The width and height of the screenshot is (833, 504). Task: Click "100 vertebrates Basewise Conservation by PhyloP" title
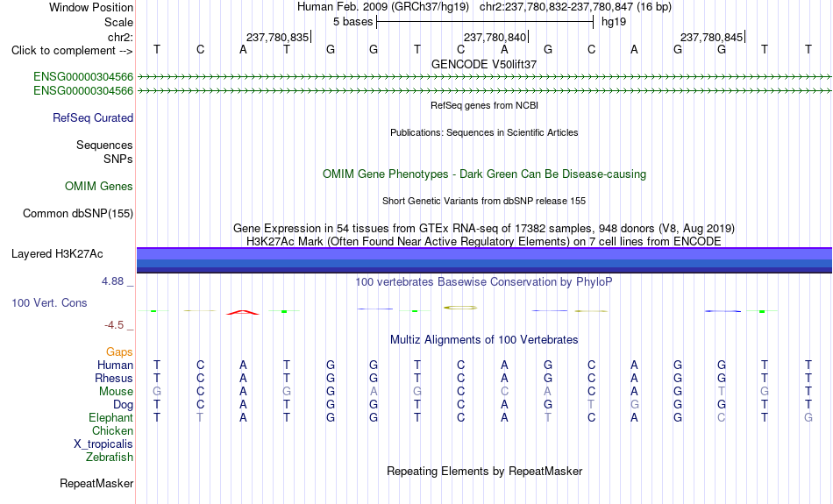click(484, 282)
